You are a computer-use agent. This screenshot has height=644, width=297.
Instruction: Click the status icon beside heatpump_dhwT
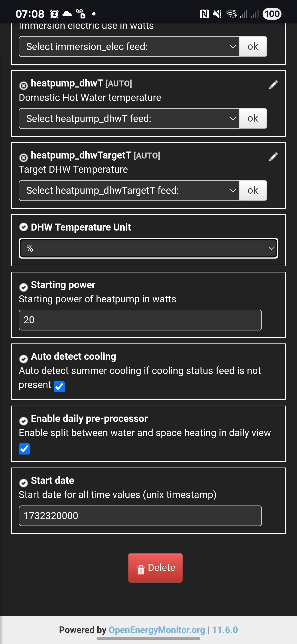coord(24,86)
